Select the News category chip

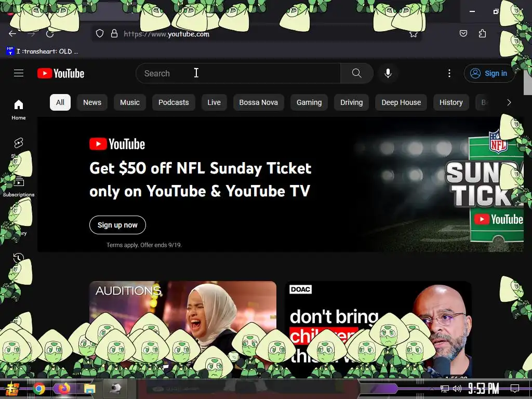tap(92, 102)
